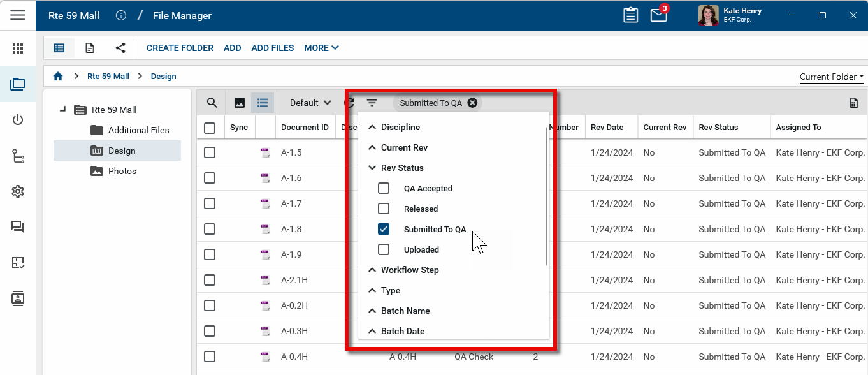868x375 pixels.
Task: Expand the Discipline filter section
Action: (373, 127)
